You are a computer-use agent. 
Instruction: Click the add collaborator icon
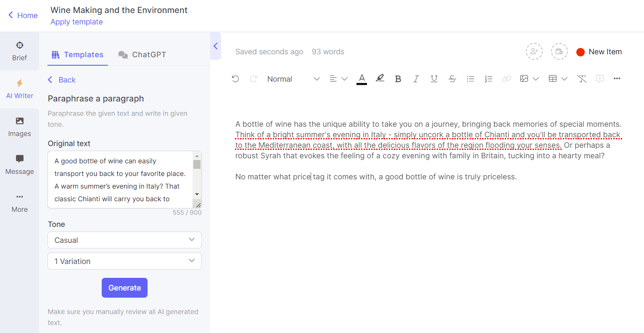[534, 51]
